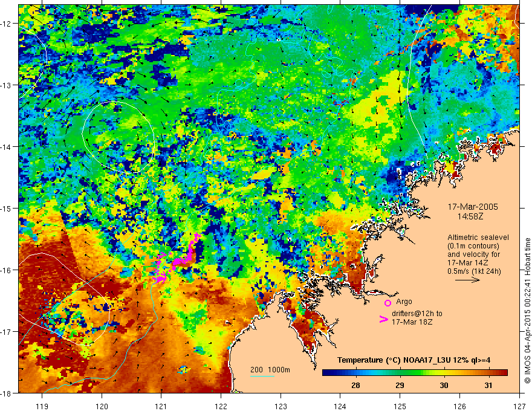
Task: Click the latitude label '-16'
Action: point(7,270)
